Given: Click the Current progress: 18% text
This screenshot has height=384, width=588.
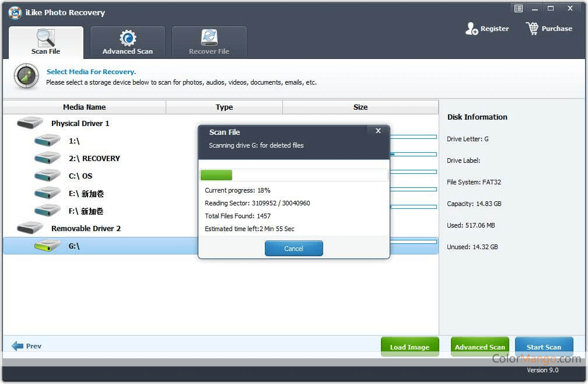Looking at the screenshot, I should tap(237, 190).
